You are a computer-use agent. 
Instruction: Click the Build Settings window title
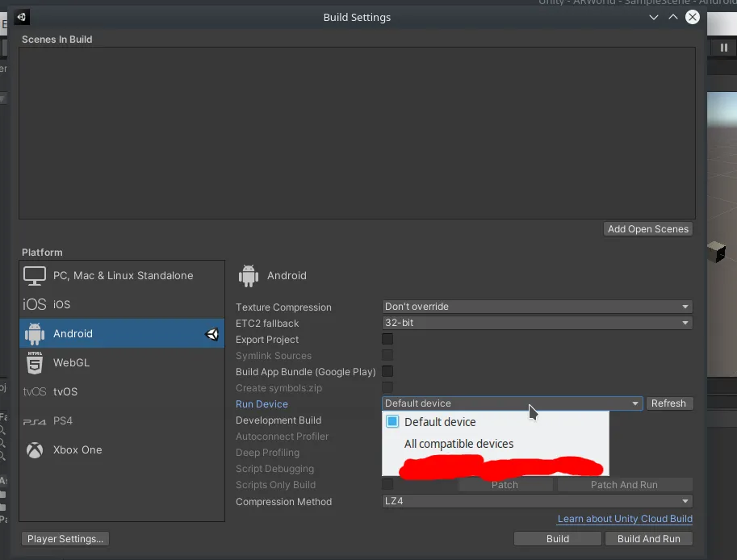coord(358,18)
